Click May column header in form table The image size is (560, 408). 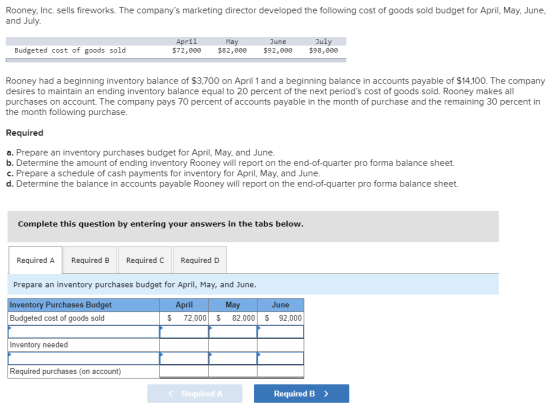tap(233, 305)
